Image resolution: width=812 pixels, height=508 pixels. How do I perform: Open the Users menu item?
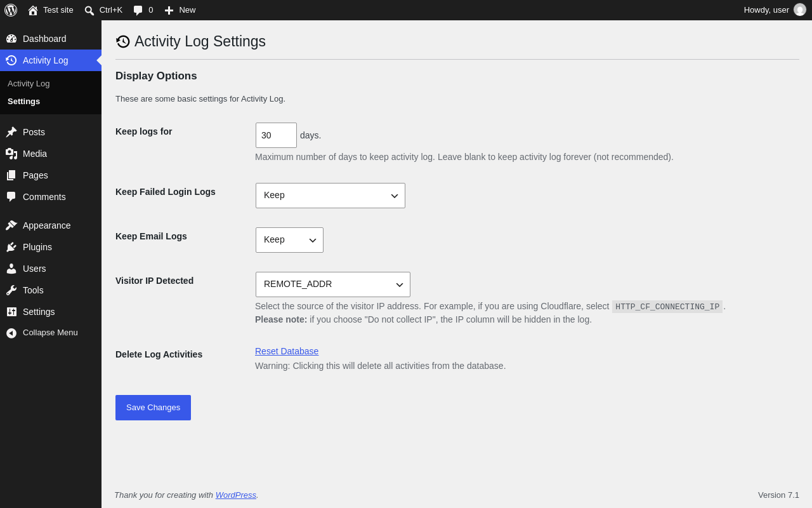tap(51, 269)
